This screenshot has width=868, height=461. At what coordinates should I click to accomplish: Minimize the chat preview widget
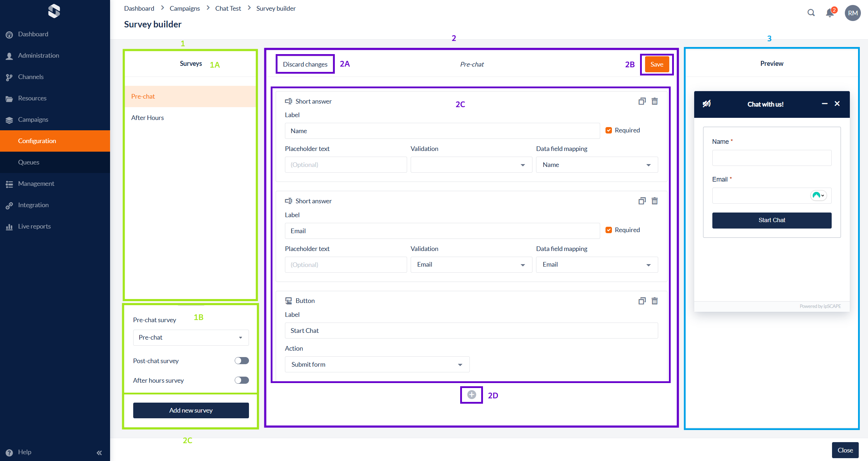tap(825, 104)
